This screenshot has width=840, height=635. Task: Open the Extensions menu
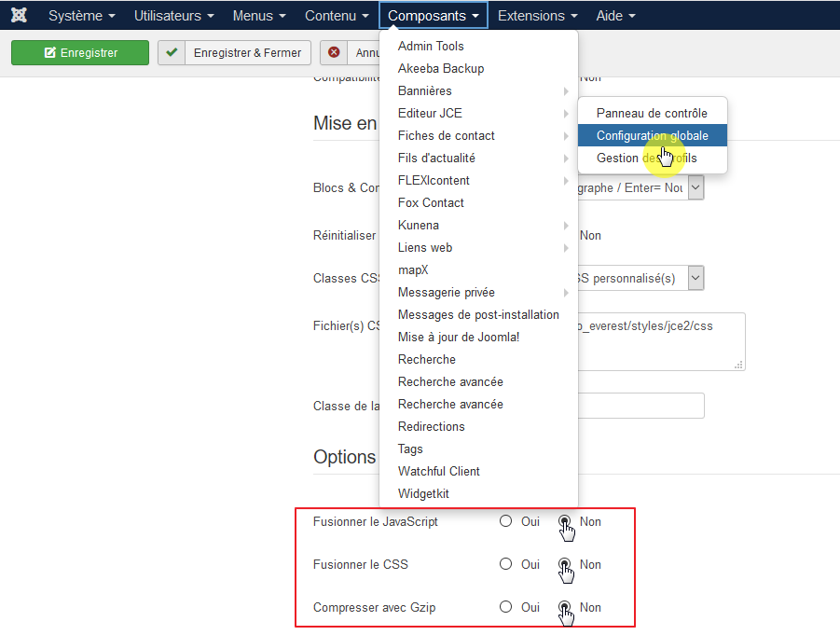(x=537, y=16)
